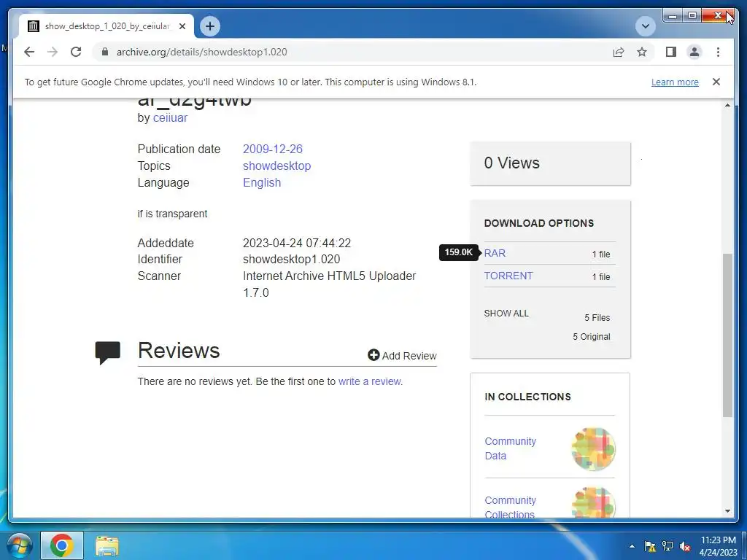The width and height of the screenshot is (747, 560).
Task: Open author ceiiuar's profile link
Action: coord(170,117)
